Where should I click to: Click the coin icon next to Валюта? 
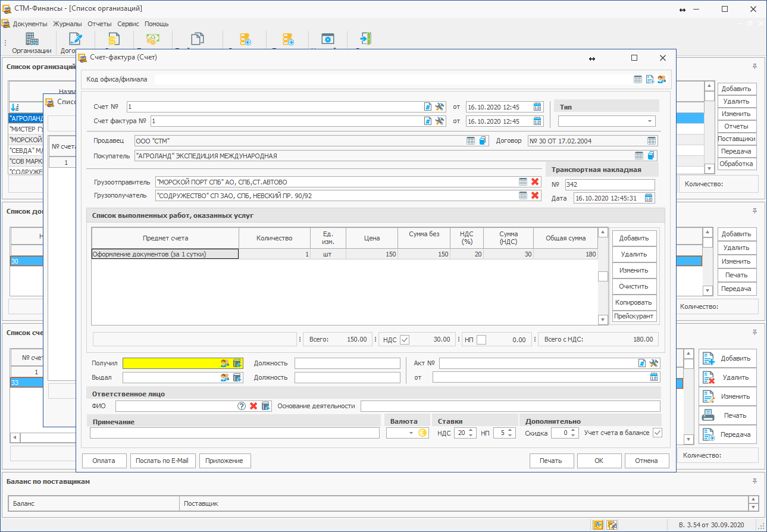pos(423,433)
